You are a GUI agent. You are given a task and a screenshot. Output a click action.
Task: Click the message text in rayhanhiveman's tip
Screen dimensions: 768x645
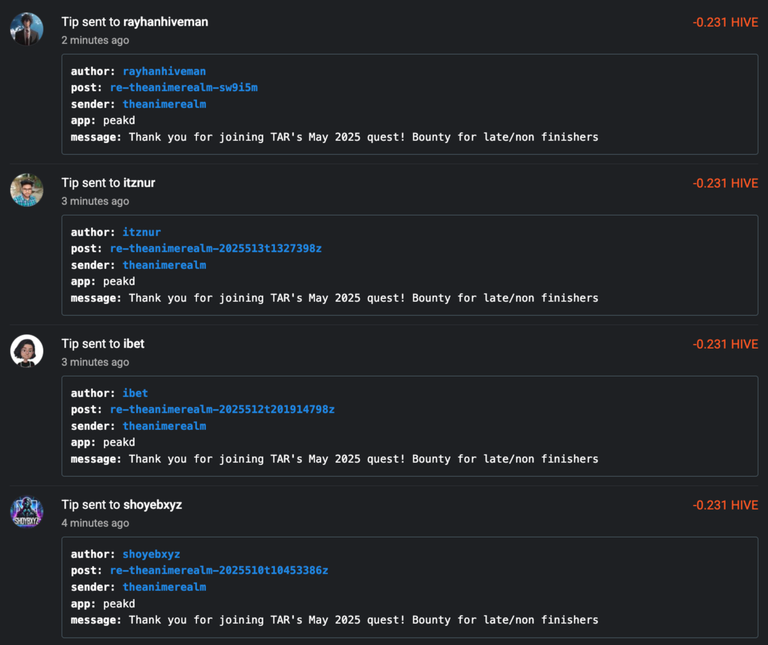[x=363, y=137]
